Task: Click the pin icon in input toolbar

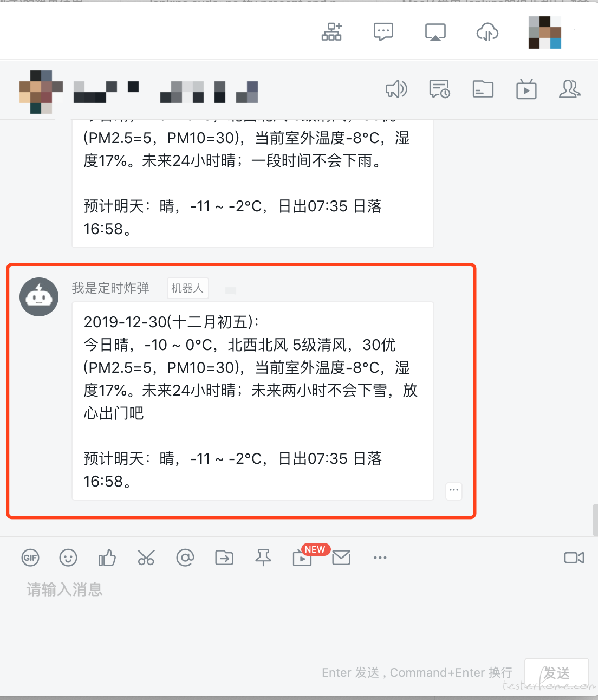Action: (x=263, y=558)
